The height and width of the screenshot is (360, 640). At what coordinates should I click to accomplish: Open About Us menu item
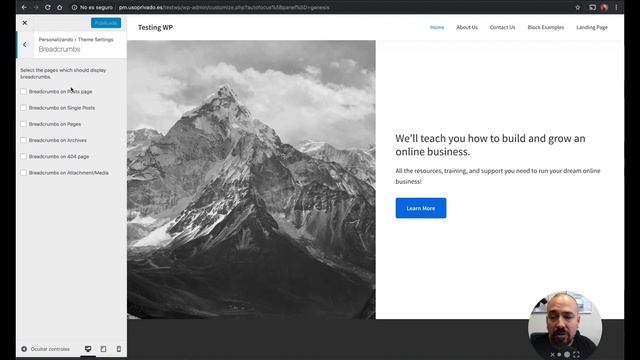(x=467, y=27)
